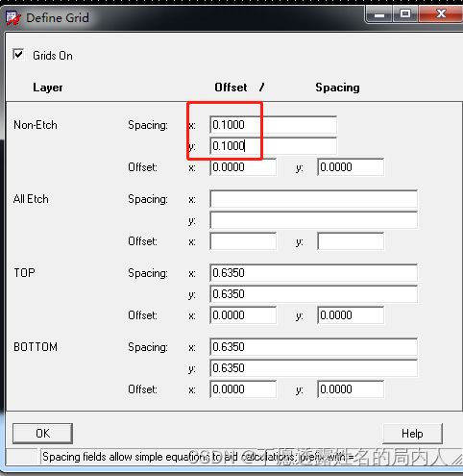The height and width of the screenshot is (476, 463).
Task: Click the BOTTOM layer label
Action: tap(36, 347)
